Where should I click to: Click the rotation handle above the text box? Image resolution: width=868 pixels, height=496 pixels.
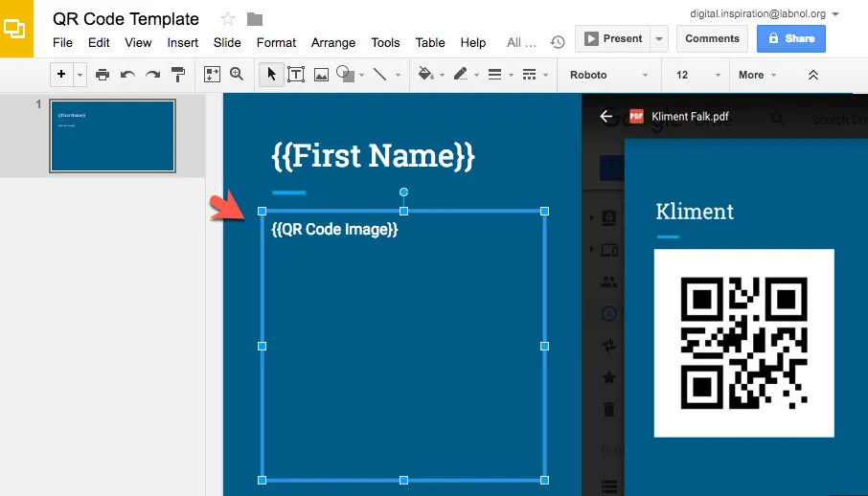click(403, 192)
